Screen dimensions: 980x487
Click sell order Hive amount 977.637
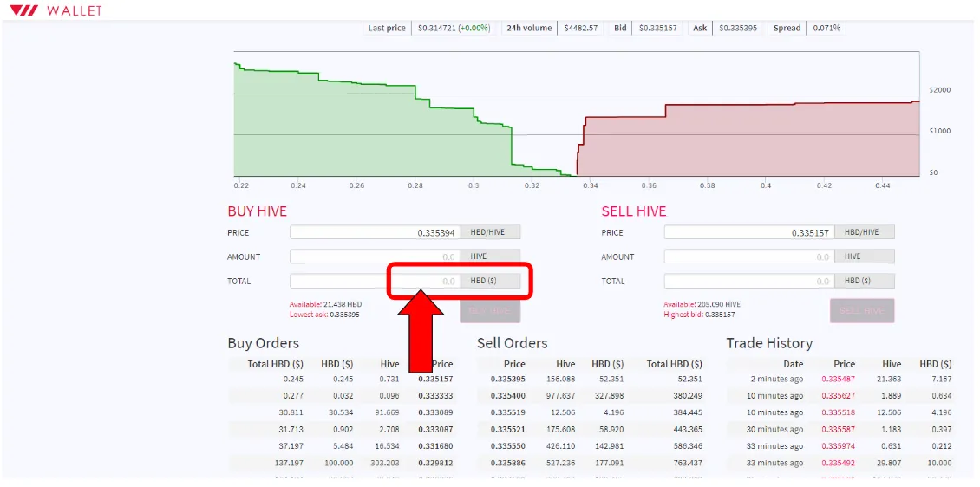tap(560, 396)
